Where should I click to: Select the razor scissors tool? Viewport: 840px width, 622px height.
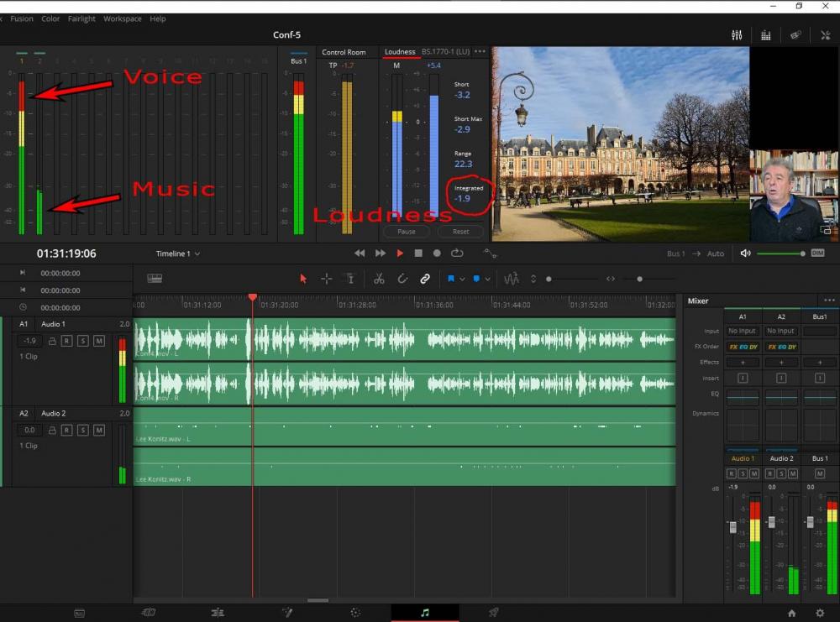[379, 279]
